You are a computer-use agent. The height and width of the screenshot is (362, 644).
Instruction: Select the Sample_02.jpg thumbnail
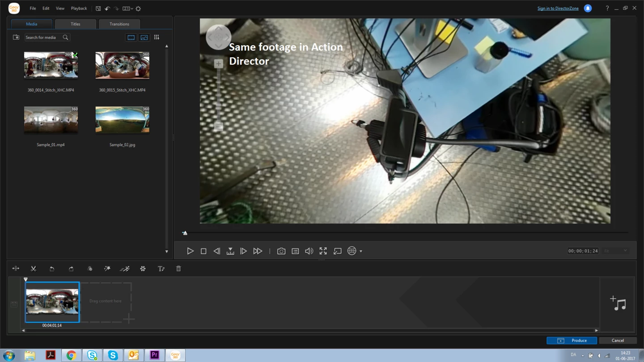[122, 119]
